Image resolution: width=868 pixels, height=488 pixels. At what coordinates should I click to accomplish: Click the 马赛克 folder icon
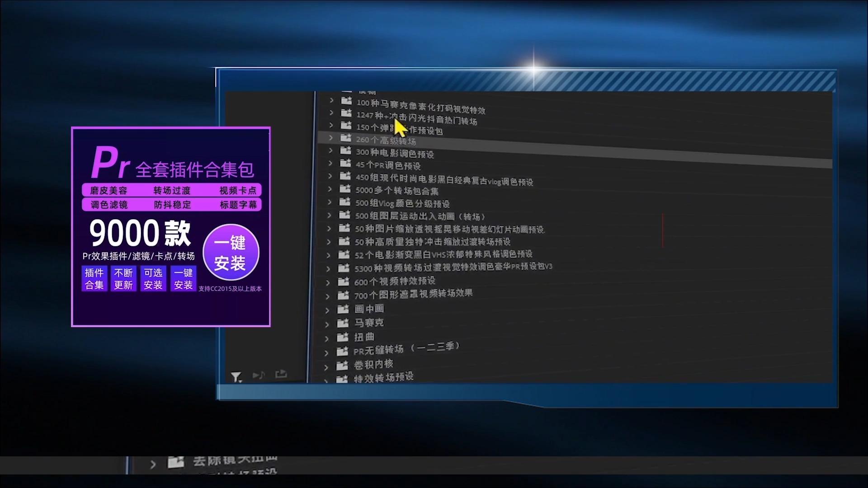pyautogui.click(x=343, y=324)
